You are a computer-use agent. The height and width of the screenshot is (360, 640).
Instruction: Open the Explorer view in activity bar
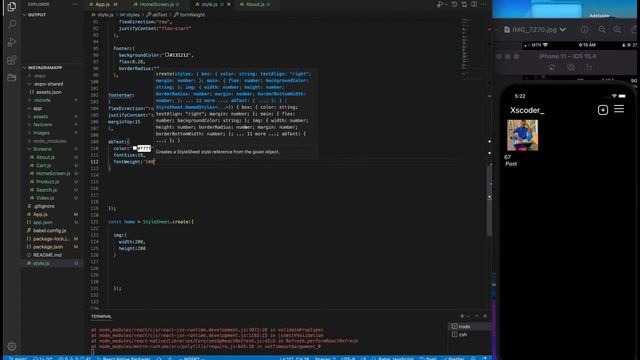point(12,6)
